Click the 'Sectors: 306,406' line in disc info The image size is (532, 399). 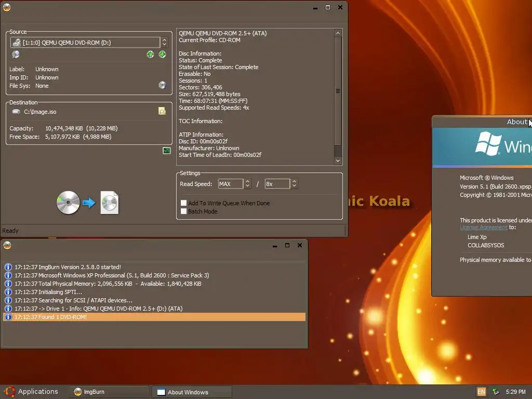pyautogui.click(x=201, y=87)
